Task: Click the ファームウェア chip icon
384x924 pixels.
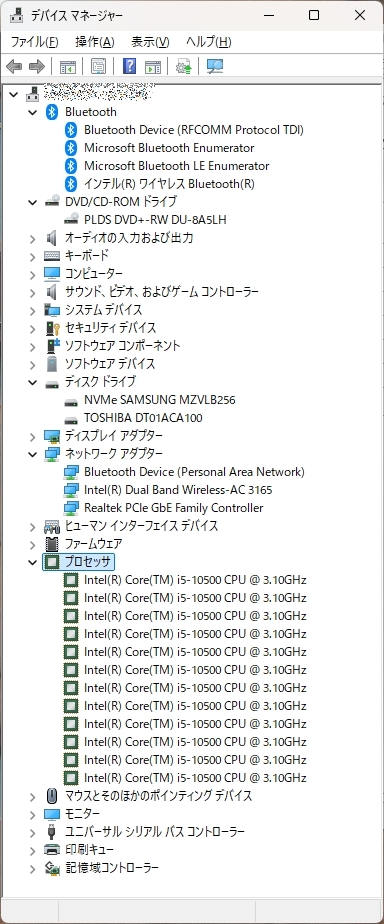Action: pyautogui.click(x=52, y=543)
